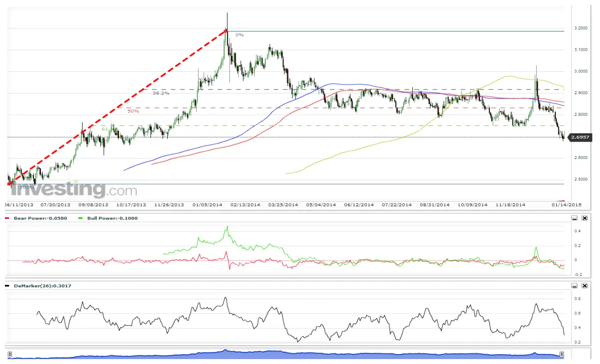Screen dimensions: 600x364
Task: Click the left handle of the range selector
Action: click(10, 353)
